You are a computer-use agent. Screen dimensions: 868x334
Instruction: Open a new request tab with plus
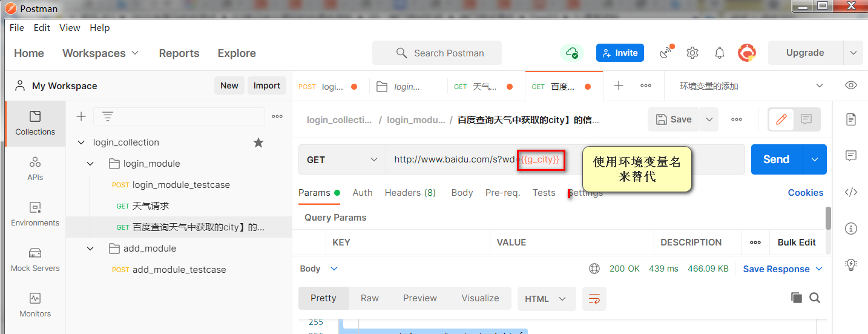tap(619, 86)
